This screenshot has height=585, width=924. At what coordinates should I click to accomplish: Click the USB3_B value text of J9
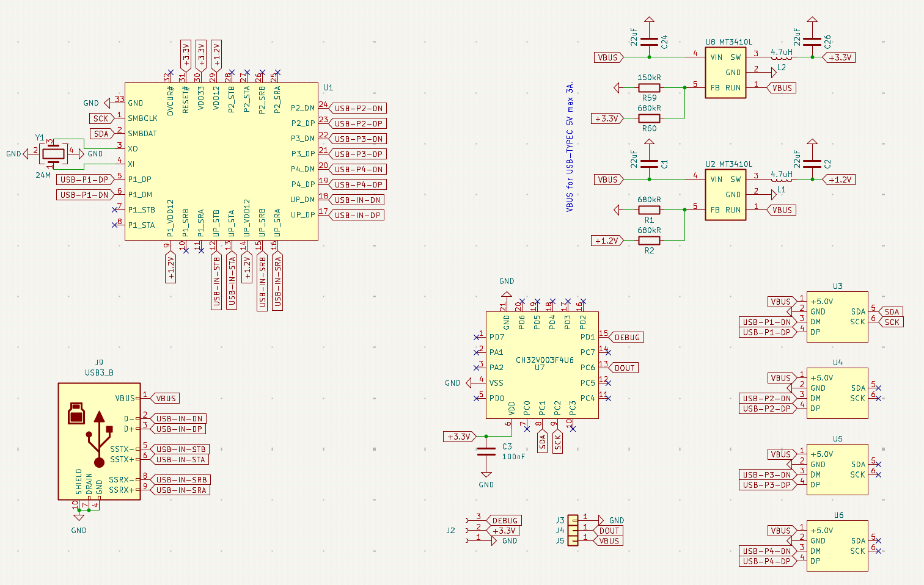point(99,372)
